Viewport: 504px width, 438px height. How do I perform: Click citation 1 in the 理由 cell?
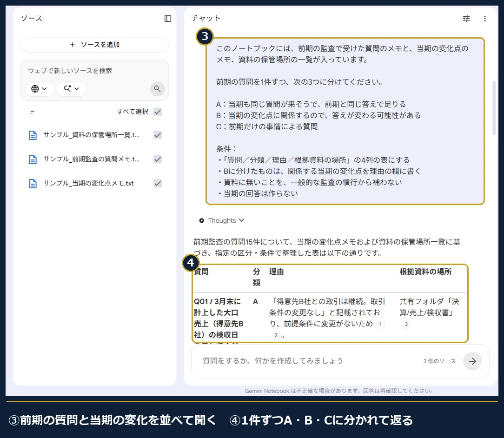click(379, 324)
